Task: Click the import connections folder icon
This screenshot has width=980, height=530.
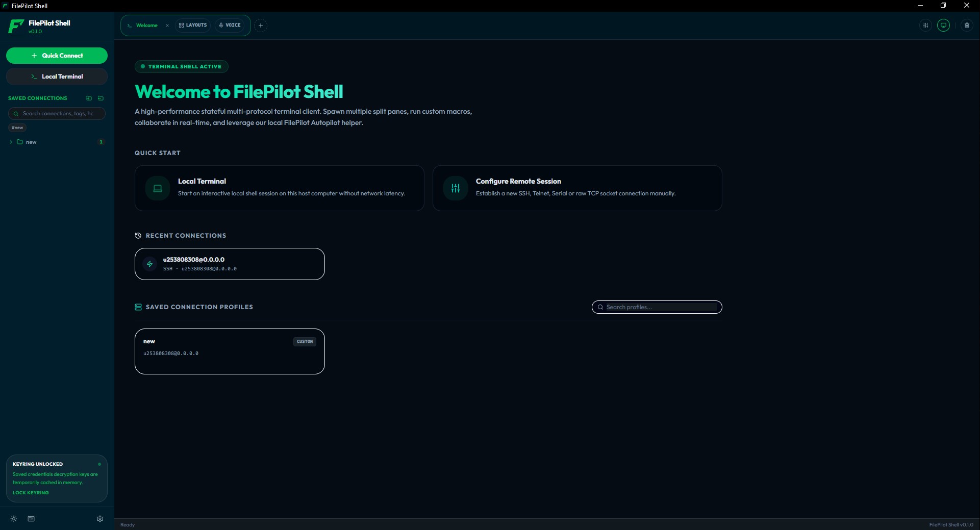Action: tap(89, 98)
